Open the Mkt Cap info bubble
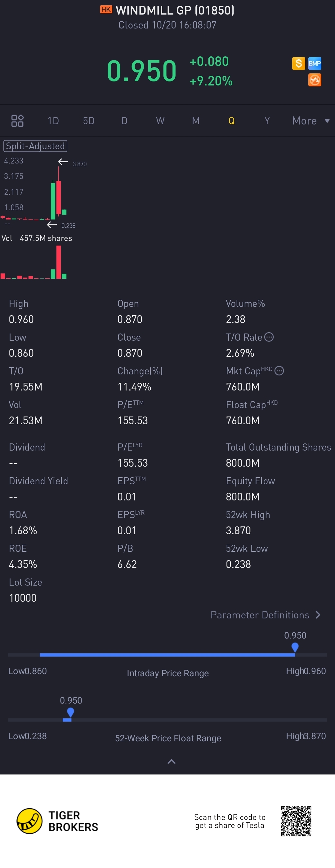This screenshot has width=335, height=868. (x=279, y=371)
